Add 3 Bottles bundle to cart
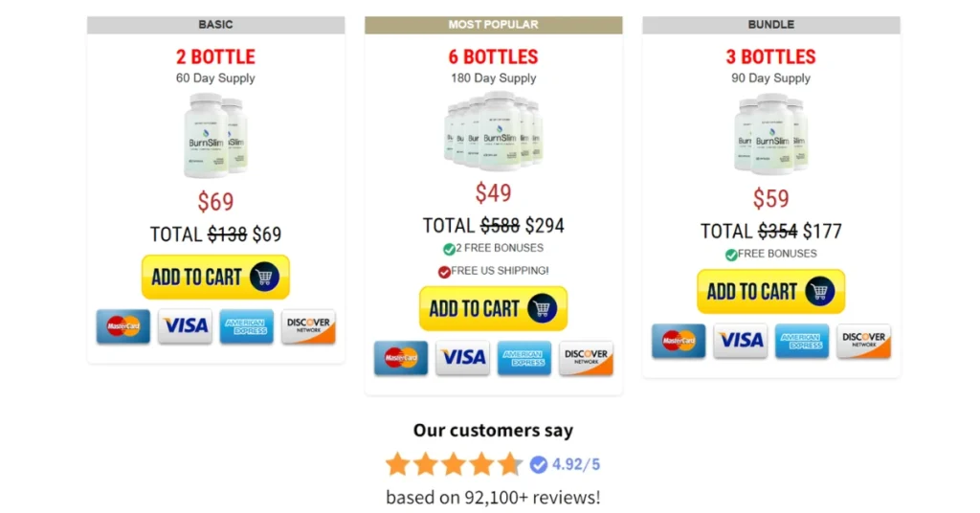The image size is (980, 513). (x=770, y=292)
